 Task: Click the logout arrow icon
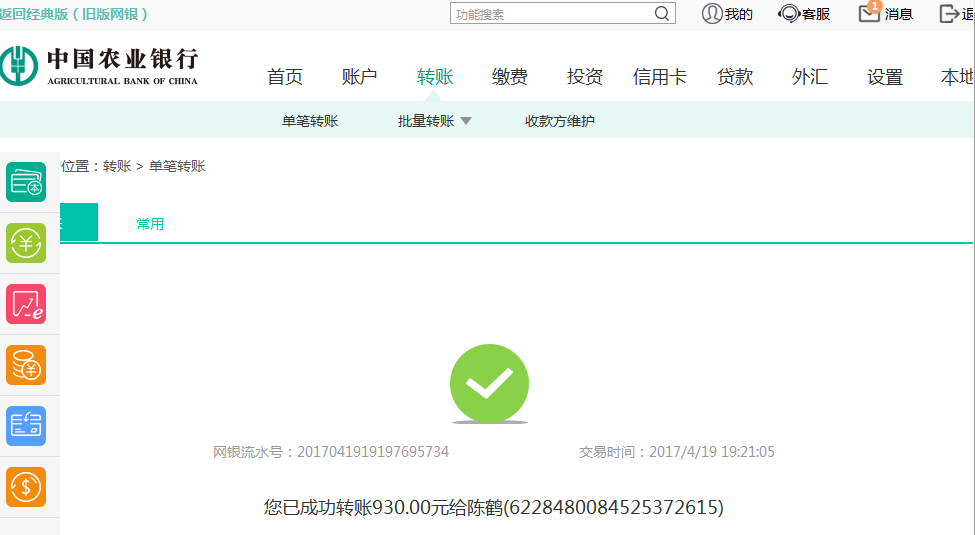[949, 14]
